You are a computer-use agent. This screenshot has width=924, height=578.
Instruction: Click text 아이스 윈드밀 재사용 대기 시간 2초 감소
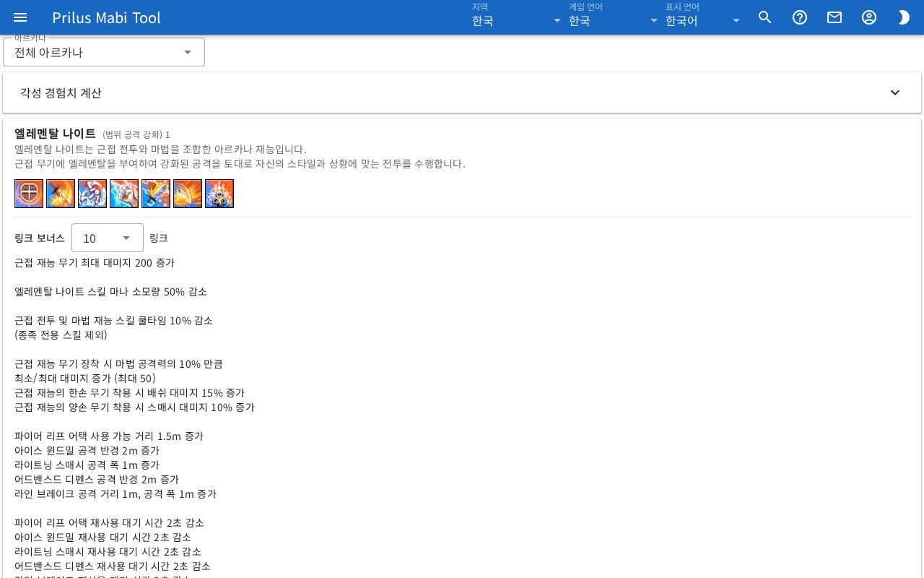103,538
